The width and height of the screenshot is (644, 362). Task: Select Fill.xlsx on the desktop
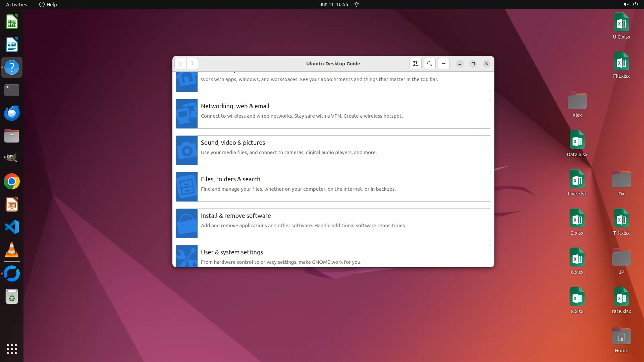pos(622,65)
